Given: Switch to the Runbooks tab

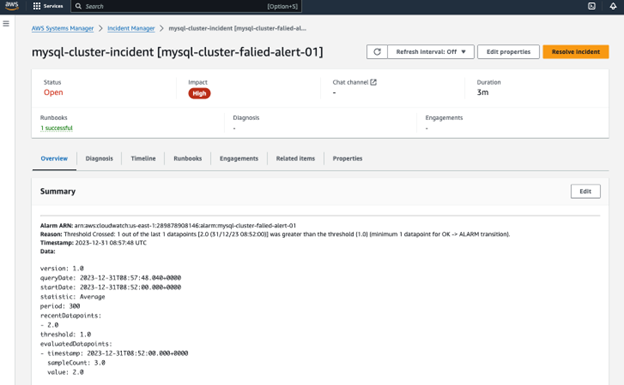Looking at the screenshot, I should pyautogui.click(x=187, y=158).
